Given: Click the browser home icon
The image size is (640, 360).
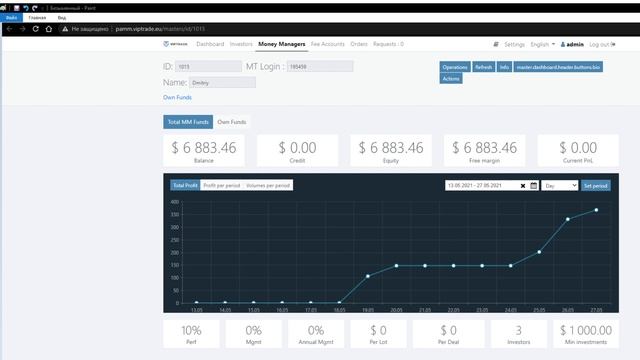Looking at the screenshot, I should [49, 29].
